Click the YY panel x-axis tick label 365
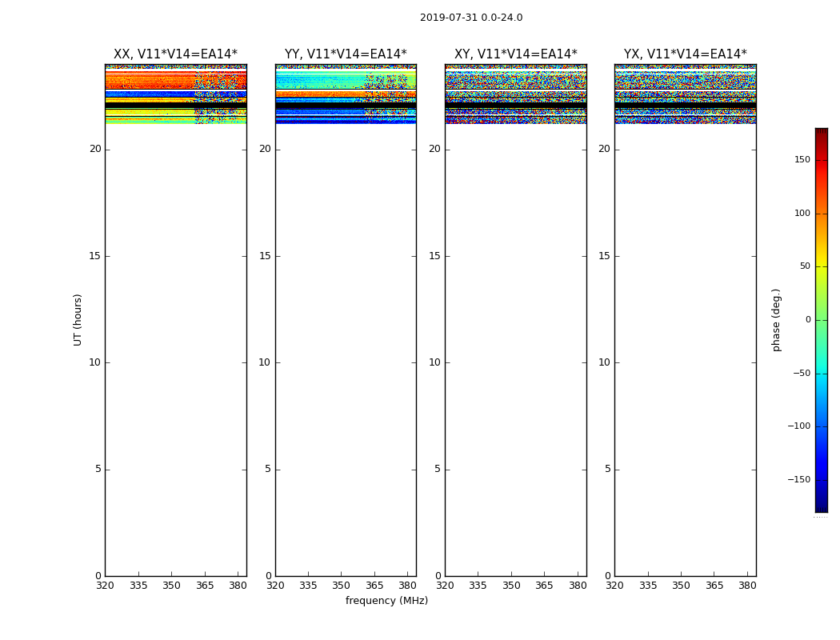Viewport: 840px width, 640px height. click(374, 586)
